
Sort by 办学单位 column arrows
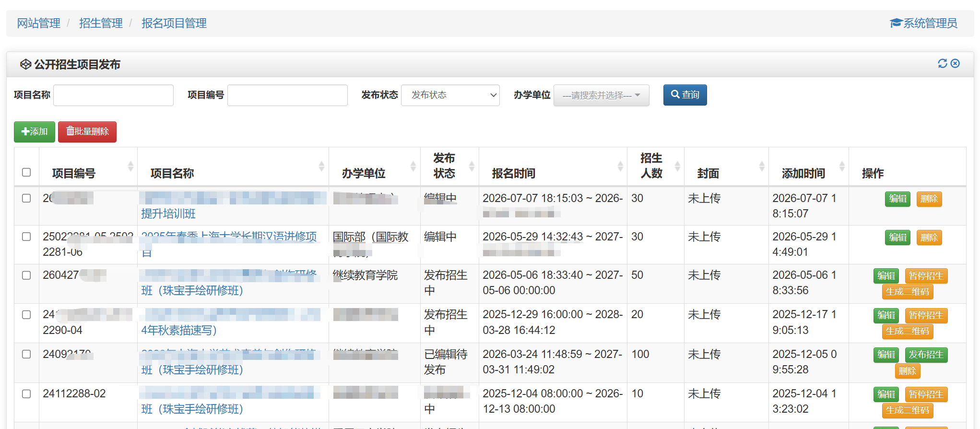click(413, 167)
